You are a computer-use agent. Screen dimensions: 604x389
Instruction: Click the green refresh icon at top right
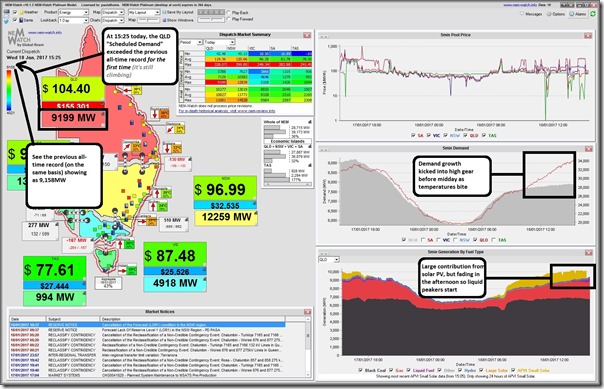[593, 14]
